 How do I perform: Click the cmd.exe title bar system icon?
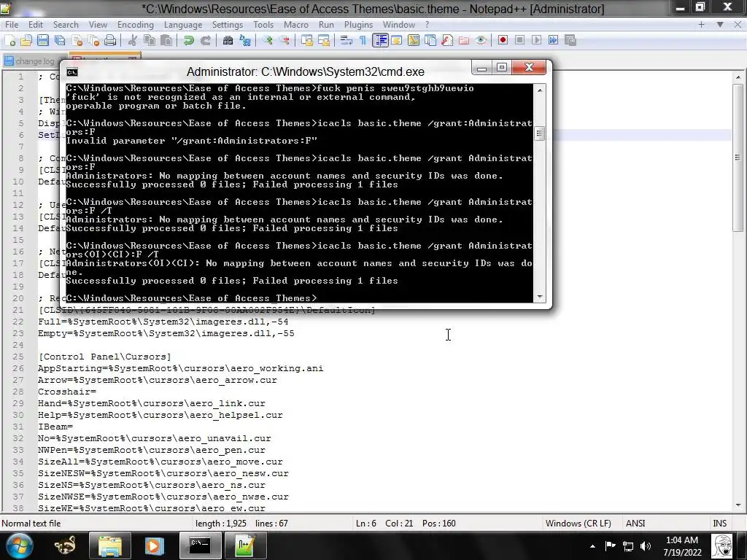point(72,72)
